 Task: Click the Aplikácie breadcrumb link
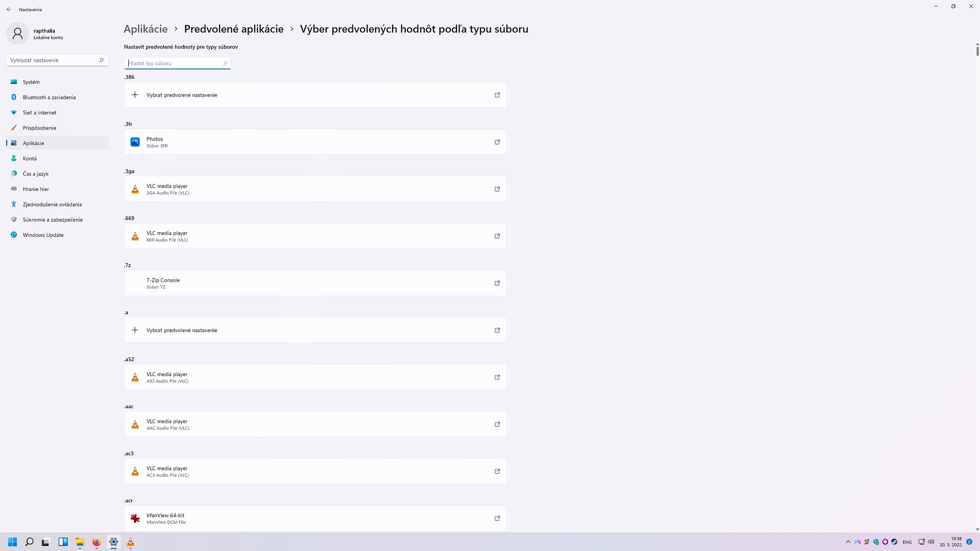(146, 29)
